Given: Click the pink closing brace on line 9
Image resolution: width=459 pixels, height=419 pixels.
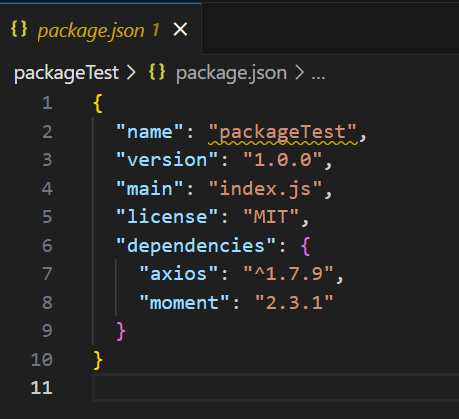Looking at the screenshot, I should pos(121,331).
